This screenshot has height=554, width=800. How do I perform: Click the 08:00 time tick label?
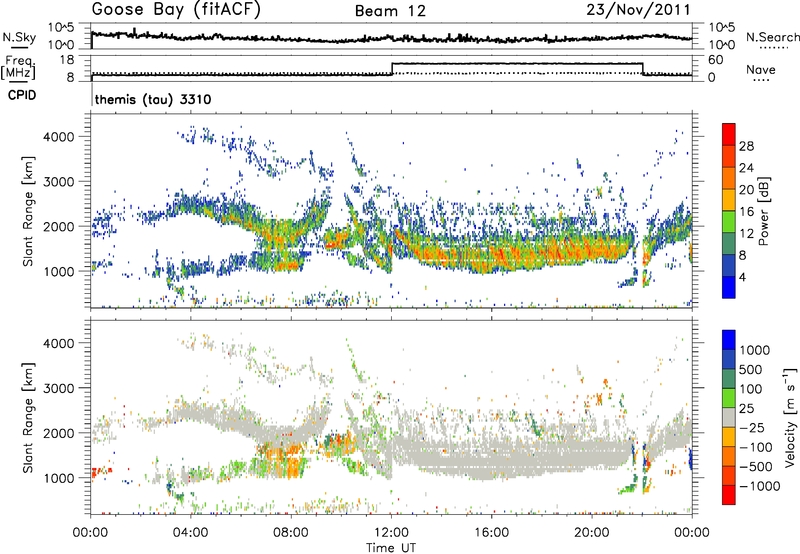(x=291, y=533)
